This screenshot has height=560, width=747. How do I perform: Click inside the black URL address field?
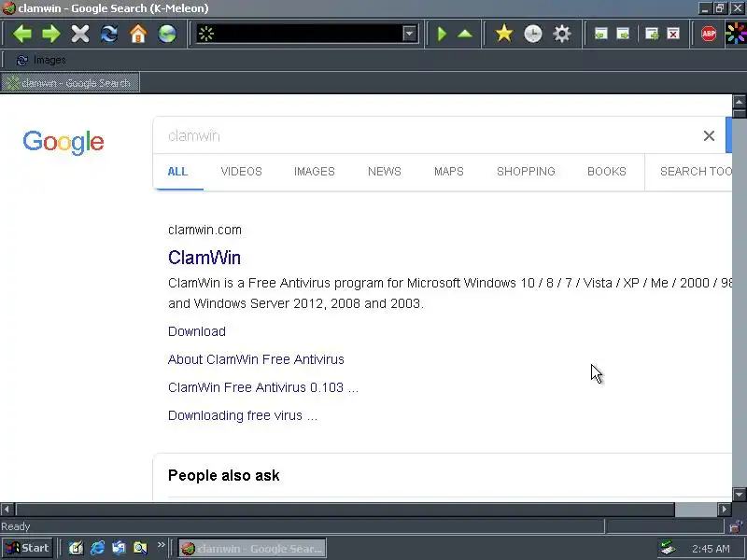pyautogui.click(x=309, y=34)
